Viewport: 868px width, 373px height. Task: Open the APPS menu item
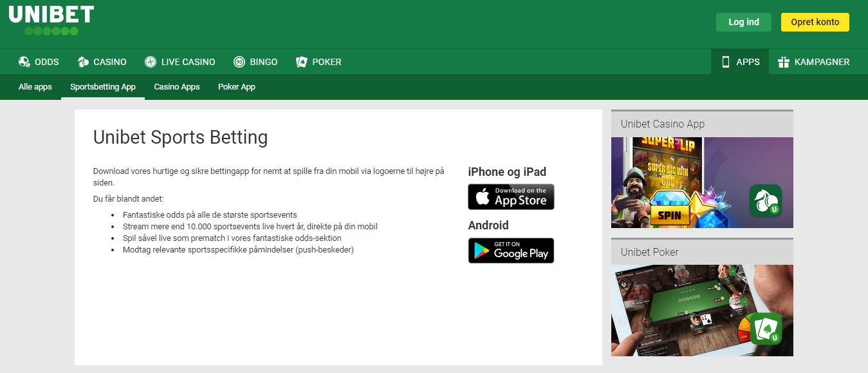(x=740, y=62)
